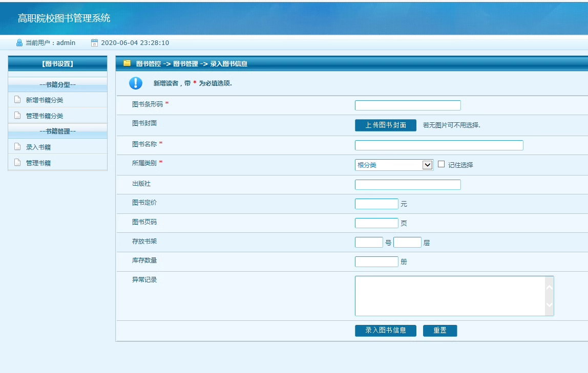
Task: Focus the 图书条形码 input field
Action: pyautogui.click(x=408, y=105)
